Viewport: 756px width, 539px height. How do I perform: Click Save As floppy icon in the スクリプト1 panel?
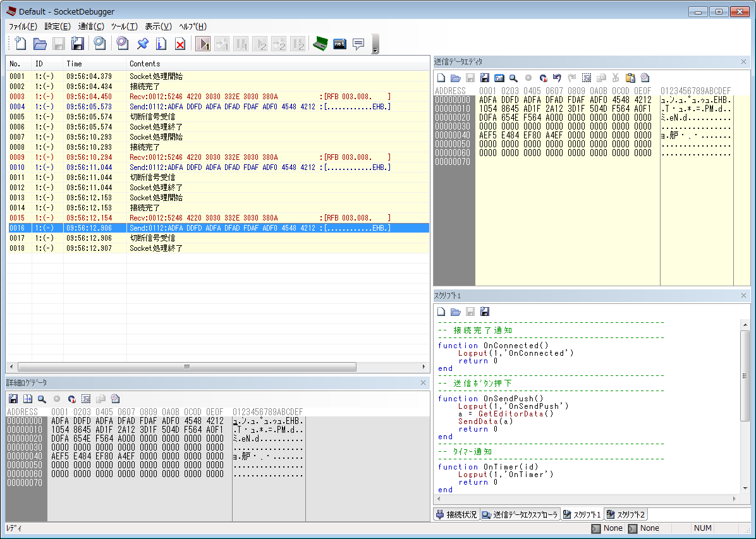click(x=485, y=312)
